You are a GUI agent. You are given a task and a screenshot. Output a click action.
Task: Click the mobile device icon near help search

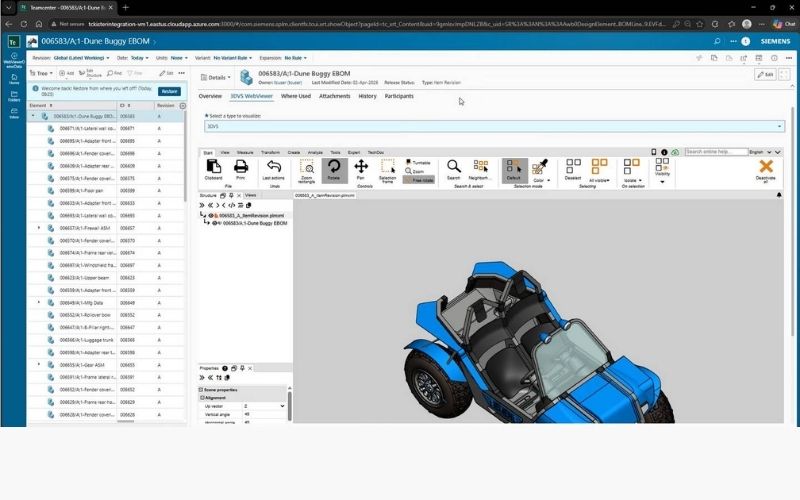tap(654, 152)
